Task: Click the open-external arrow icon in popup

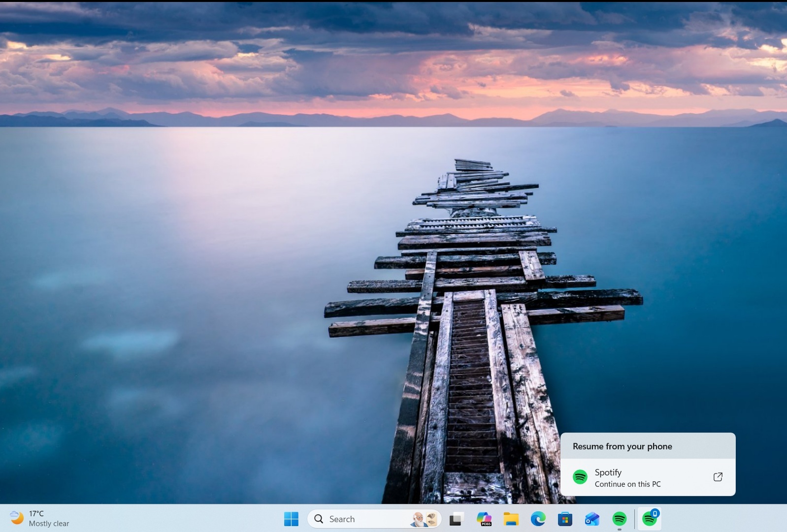Action: pos(718,477)
